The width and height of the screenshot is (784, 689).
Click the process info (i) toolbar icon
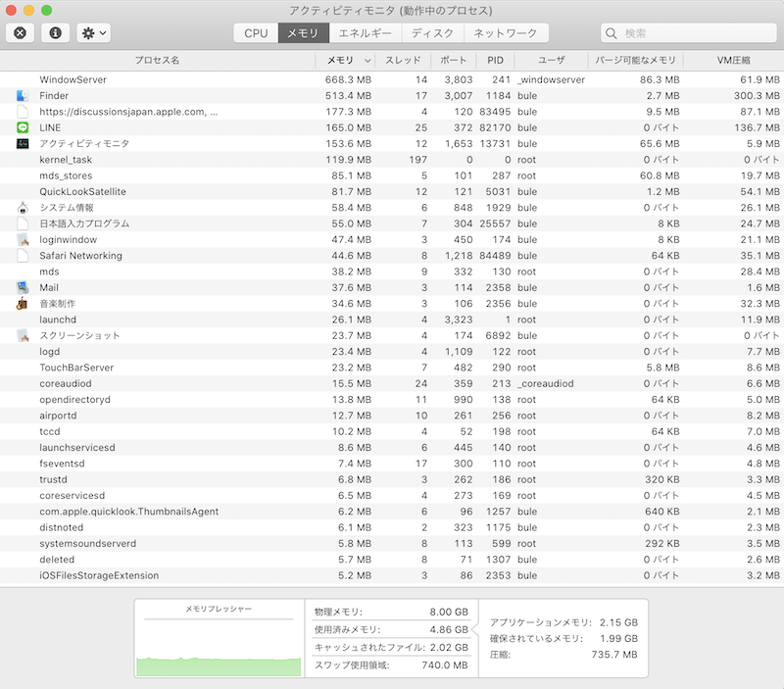click(56, 32)
